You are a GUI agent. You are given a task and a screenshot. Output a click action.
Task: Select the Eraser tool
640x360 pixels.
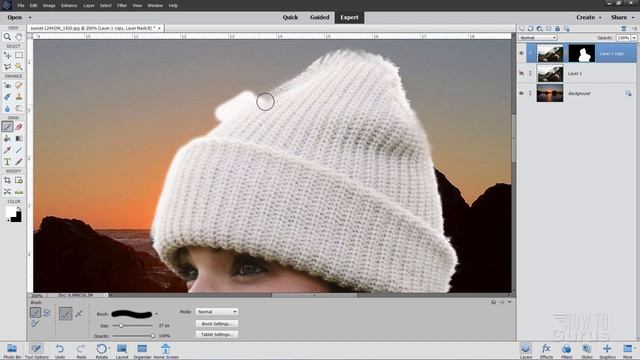coord(19,127)
